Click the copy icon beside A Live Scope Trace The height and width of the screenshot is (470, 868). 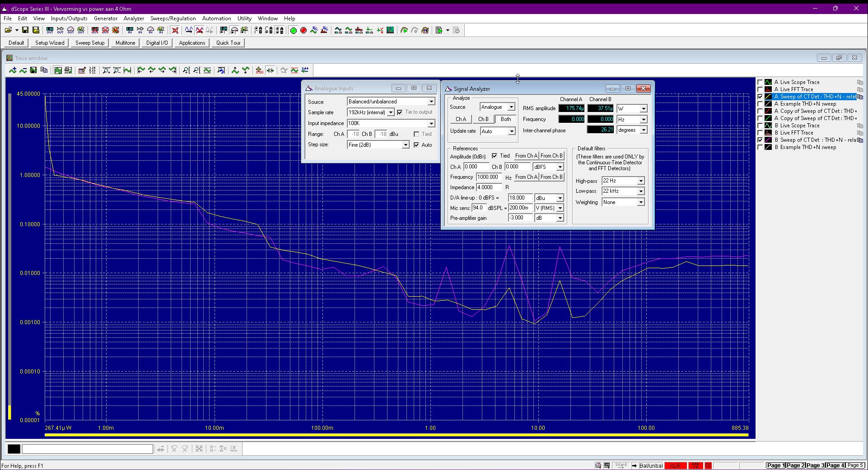860,82
